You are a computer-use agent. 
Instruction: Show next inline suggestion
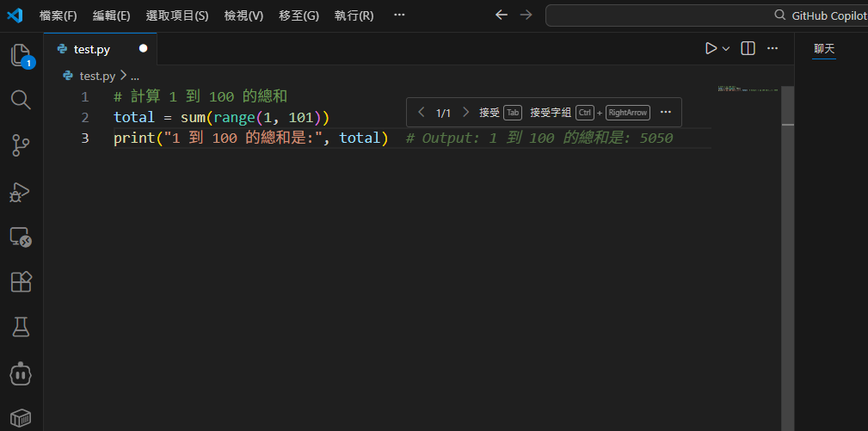pyautogui.click(x=465, y=113)
